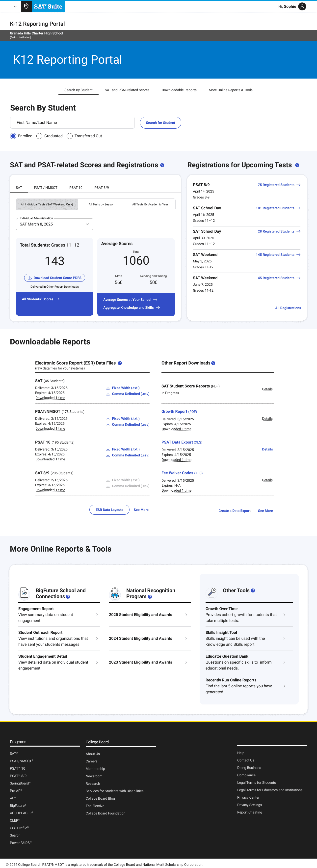Open Growth Over Time chevron
This screenshot has width=317, height=868.
coord(284,615)
